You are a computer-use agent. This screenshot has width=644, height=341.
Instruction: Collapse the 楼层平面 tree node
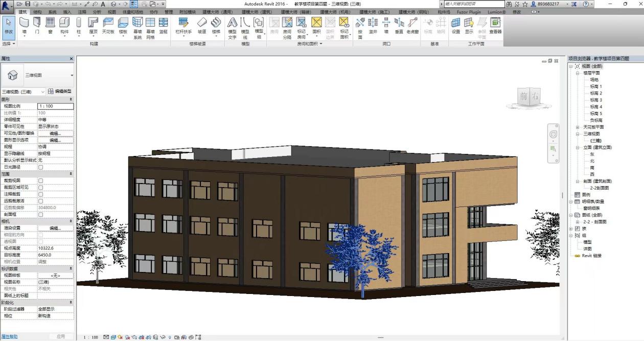577,73
